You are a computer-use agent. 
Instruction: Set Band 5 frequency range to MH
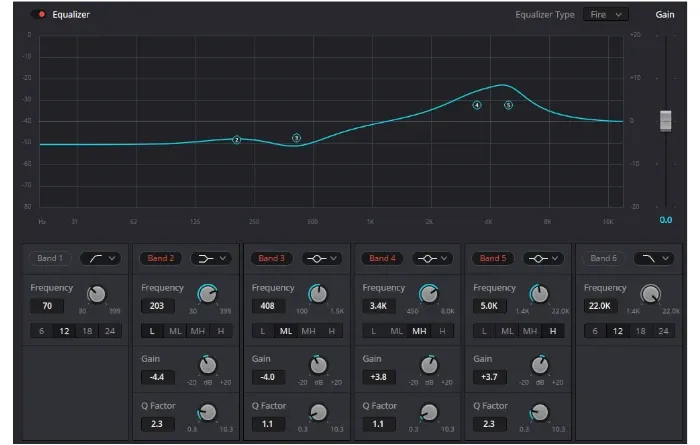pos(530,331)
